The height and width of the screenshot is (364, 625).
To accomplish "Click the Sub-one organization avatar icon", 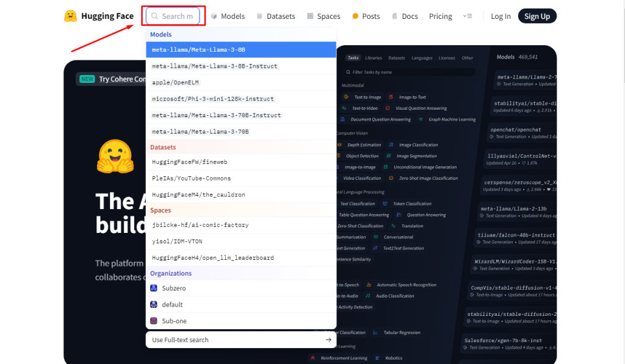I will pos(154,321).
